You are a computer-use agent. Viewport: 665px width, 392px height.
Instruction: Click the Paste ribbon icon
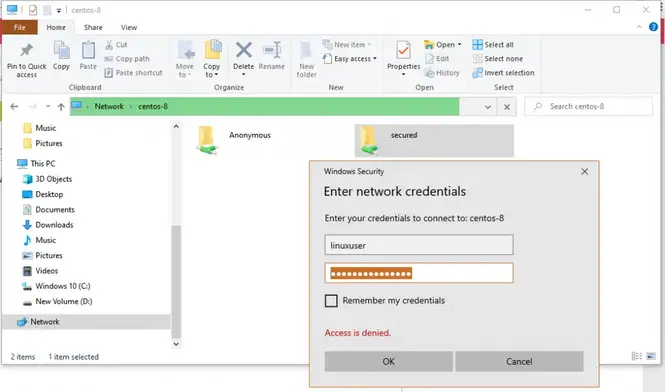tap(88, 50)
